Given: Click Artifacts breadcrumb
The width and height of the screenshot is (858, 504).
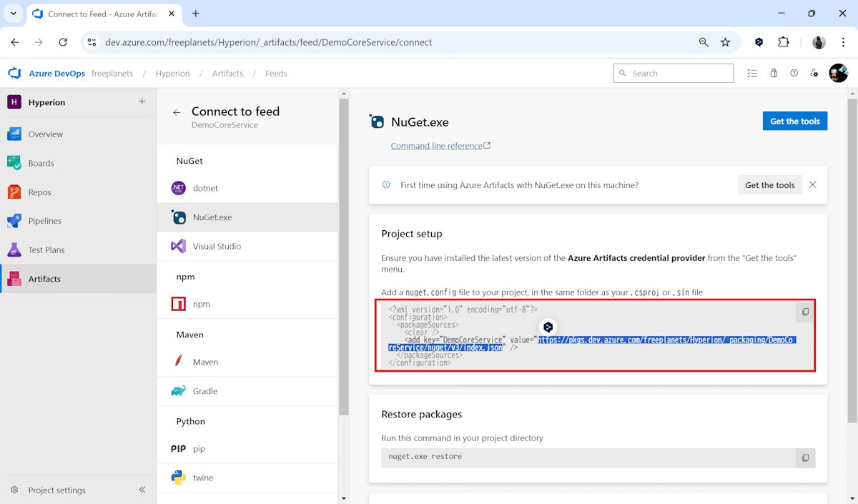Looking at the screenshot, I should click(227, 74).
